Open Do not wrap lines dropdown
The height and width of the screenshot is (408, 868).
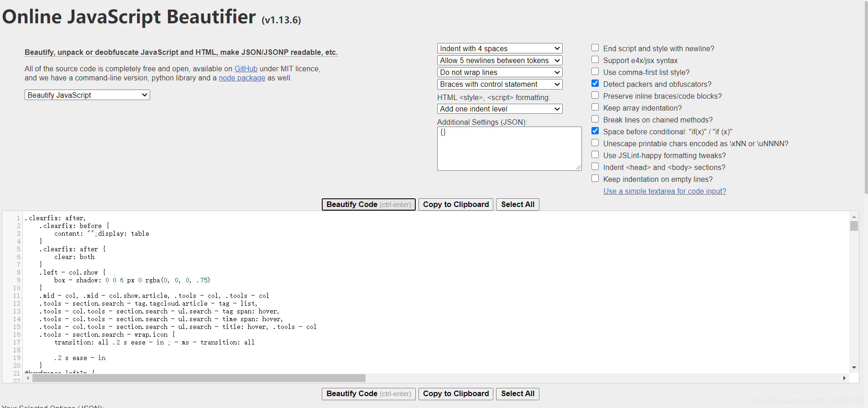point(500,72)
